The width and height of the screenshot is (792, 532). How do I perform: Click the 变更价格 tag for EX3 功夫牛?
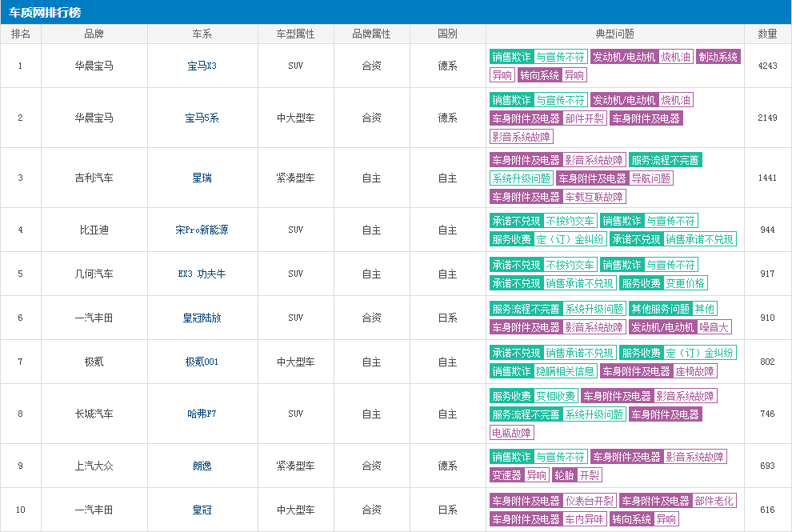pos(685,283)
